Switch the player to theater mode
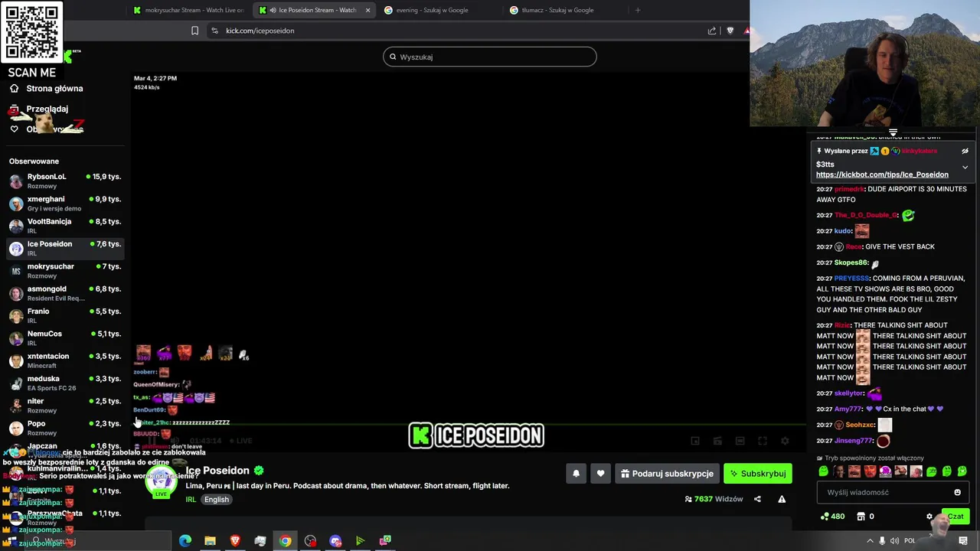The height and width of the screenshot is (551, 980). pos(740,441)
